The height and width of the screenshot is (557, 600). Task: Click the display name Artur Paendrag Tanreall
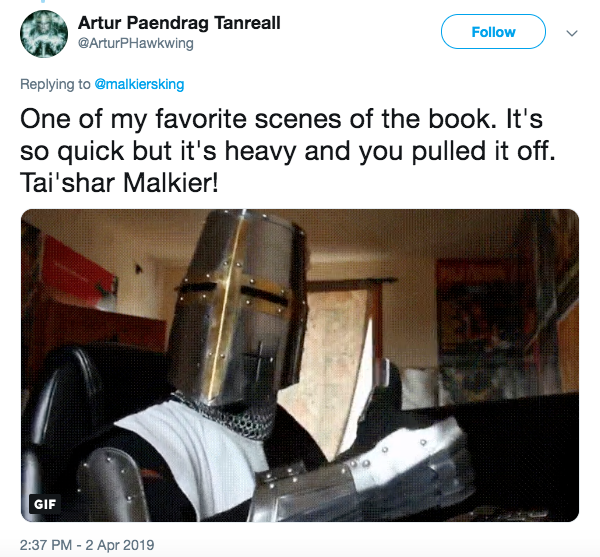click(x=179, y=23)
